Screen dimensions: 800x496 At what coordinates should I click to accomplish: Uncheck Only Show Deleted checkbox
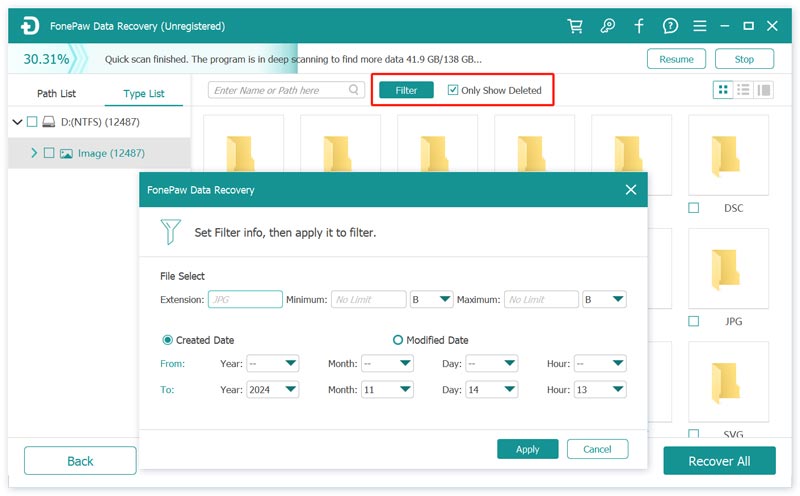tap(453, 90)
